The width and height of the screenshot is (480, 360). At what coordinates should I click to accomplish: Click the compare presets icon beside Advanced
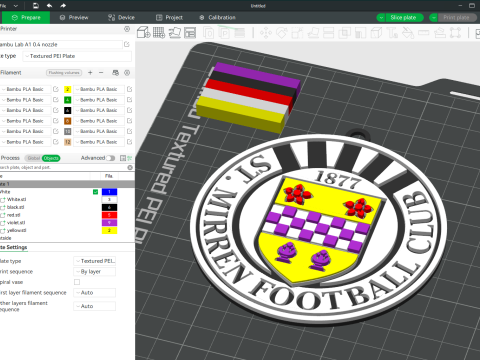(130, 158)
